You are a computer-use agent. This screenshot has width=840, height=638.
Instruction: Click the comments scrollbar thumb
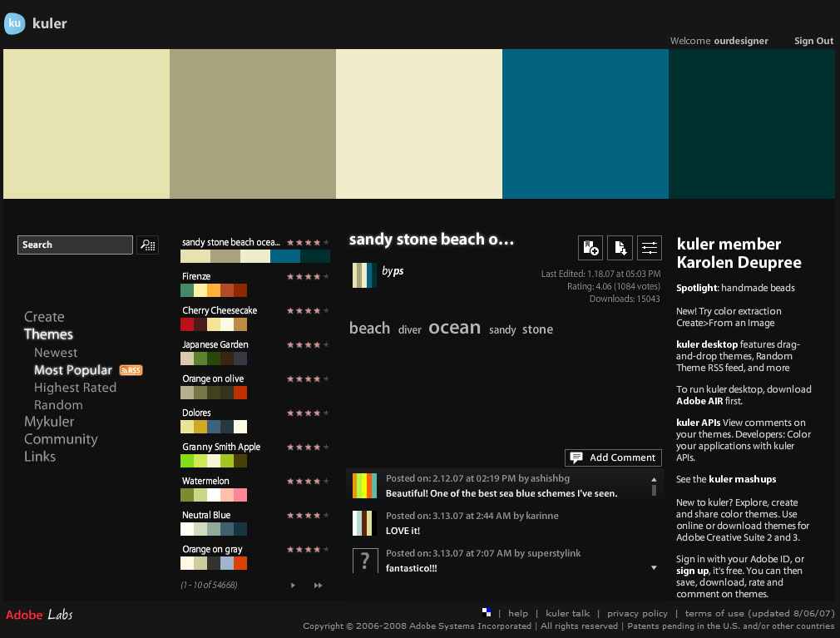point(654,490)
